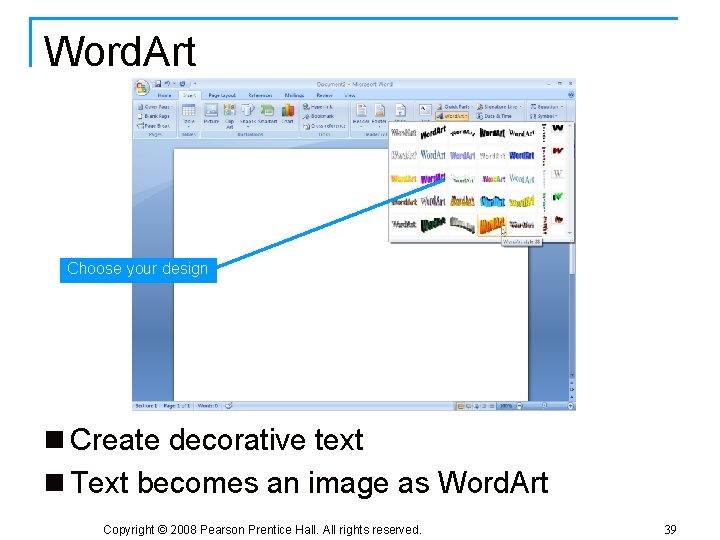Image resolution: width=720 pixels, height=540 pixels.
Task: Switch to the Print Layout view icon
Action: (x=460, y=406)
